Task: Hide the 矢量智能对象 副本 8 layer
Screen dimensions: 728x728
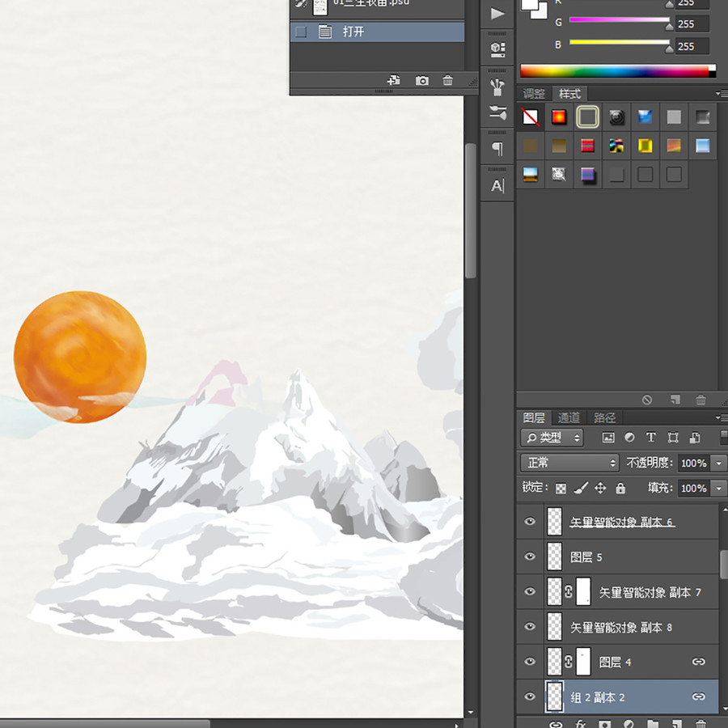Action: coord(530,626)
